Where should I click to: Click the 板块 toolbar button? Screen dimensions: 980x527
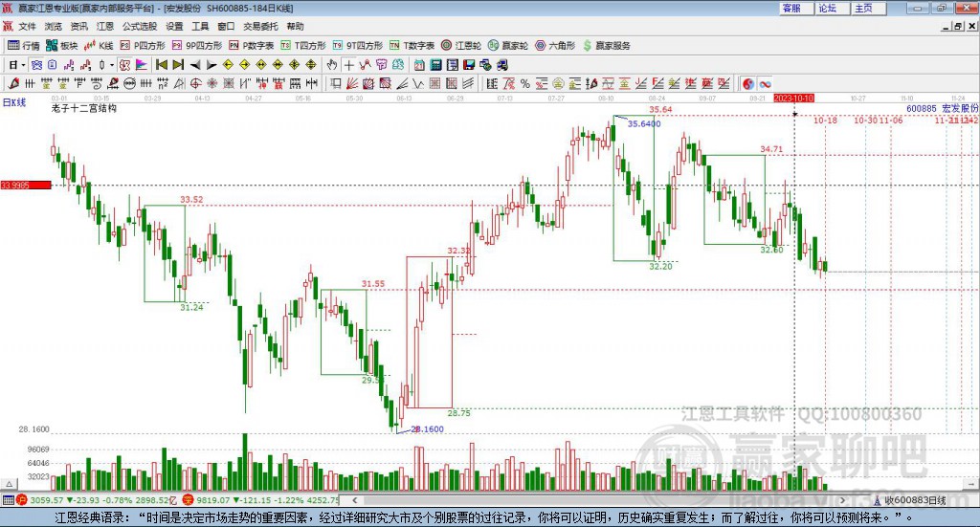click(61, 46)
